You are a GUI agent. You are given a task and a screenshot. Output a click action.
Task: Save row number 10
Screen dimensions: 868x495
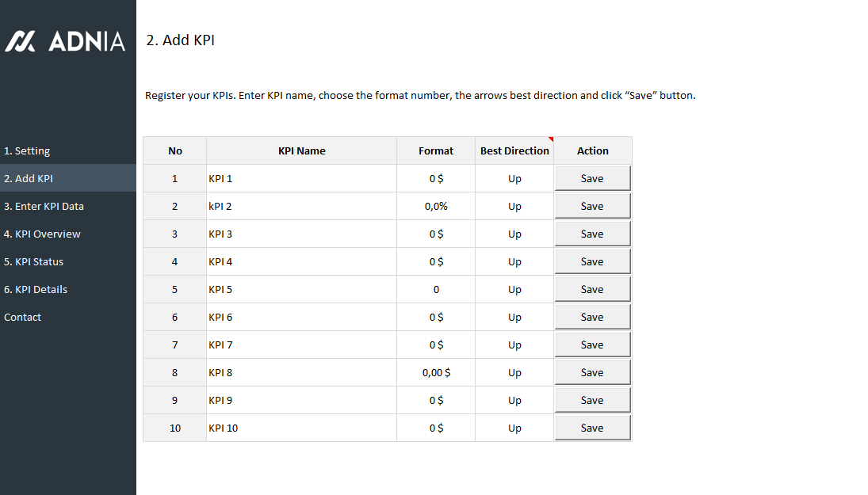click(x=592, y=428)
